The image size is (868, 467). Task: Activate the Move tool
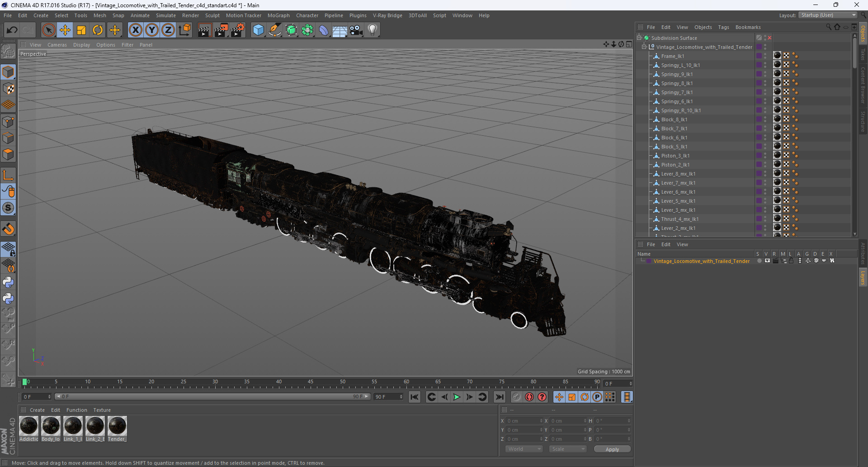[x=65, y=30]
